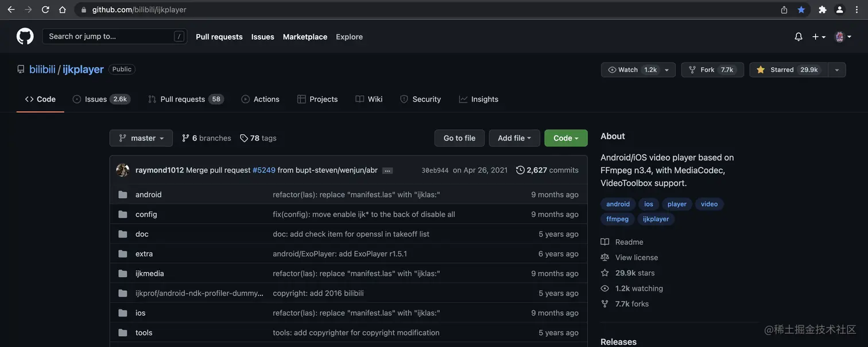Open the browser three-dot menu
The width and height of the screenshot is (868, 347).
point(857,10)
